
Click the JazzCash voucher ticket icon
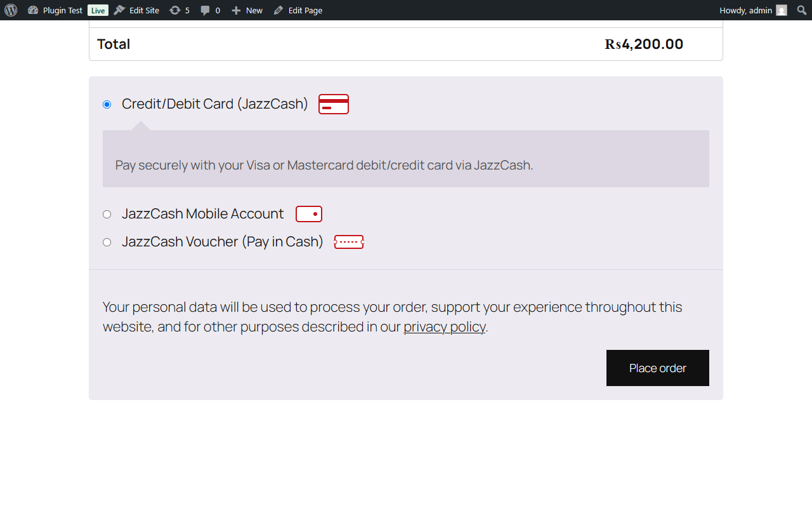pyautogui.click(x=349, y=242)
